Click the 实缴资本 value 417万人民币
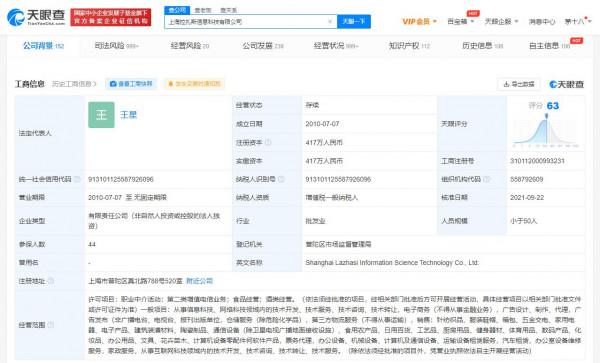This screenshot has width=600, height=363. tap(324, 161)
